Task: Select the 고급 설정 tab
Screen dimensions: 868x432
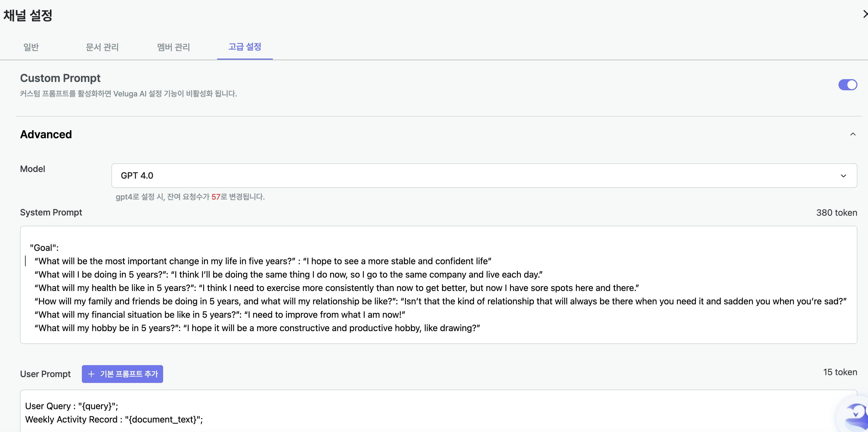Action: 245,47
